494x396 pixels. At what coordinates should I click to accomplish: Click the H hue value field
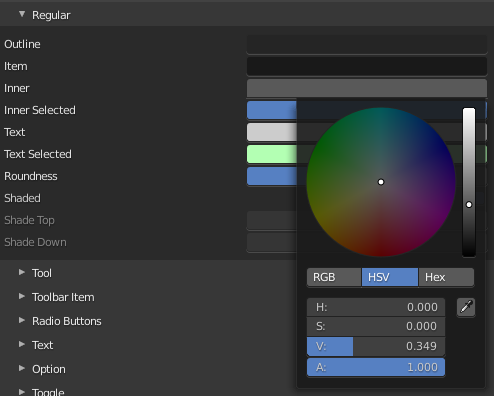coord(376,307)
